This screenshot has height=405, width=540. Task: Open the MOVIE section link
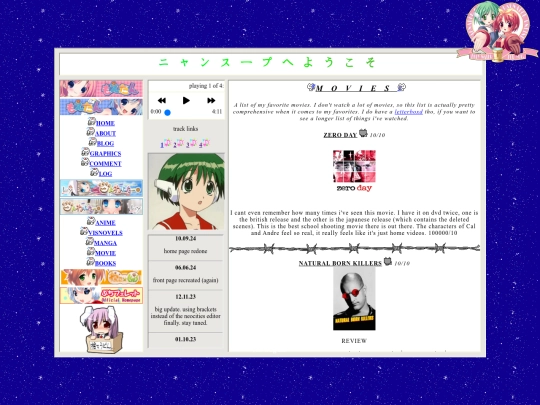click(x=105, y=253)
